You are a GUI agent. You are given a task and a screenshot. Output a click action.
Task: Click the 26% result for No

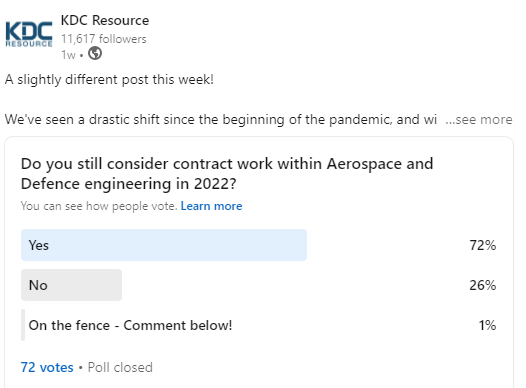482,285
